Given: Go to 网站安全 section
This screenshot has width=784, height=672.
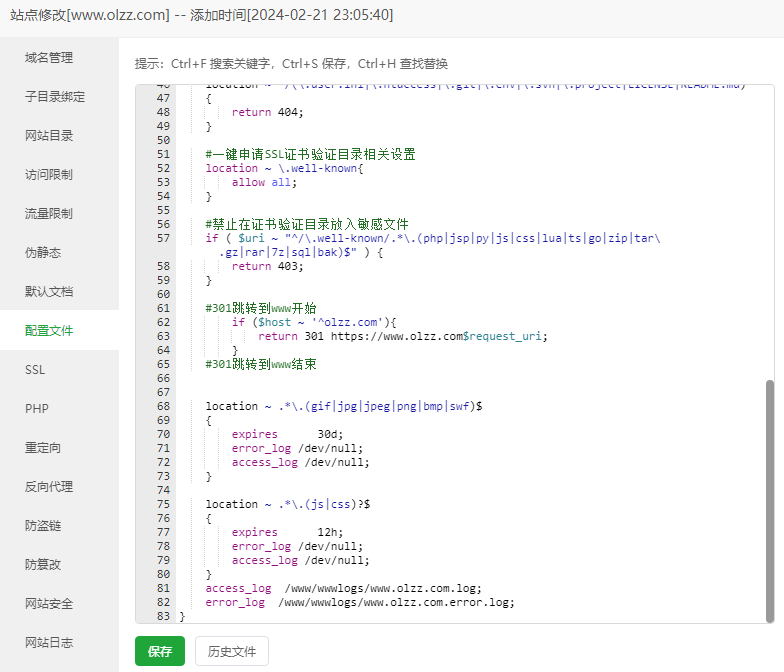Looking at the screenshot, I should coord(49,604).
